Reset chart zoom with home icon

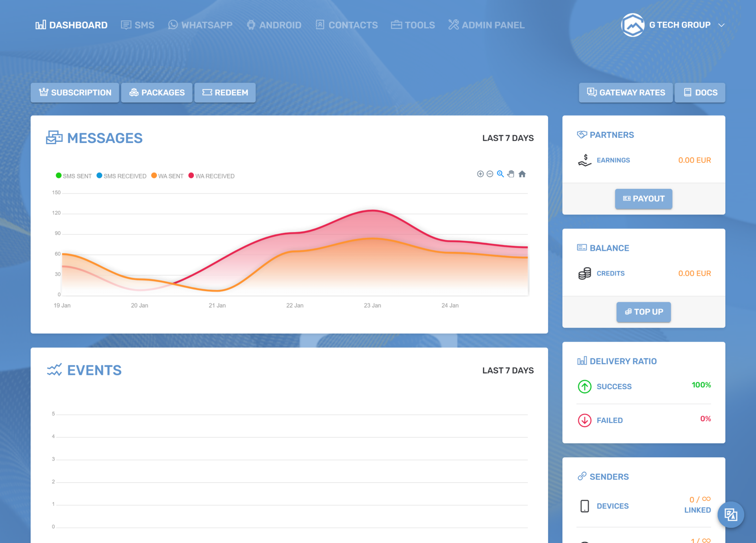tap(522, 174)
